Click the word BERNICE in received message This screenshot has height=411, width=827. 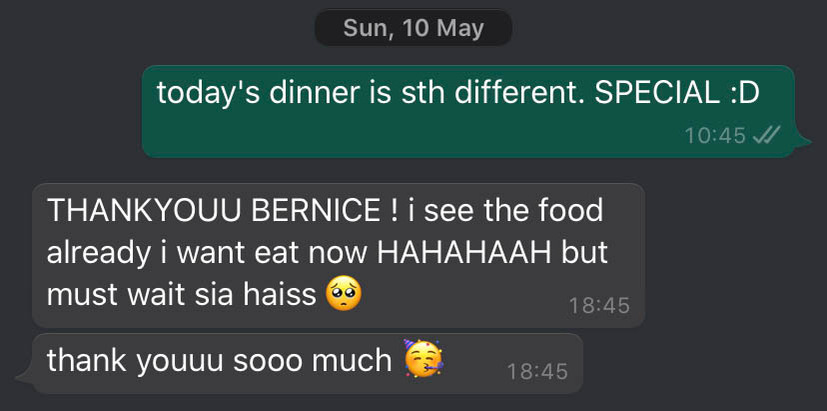click(x=315, y=211)
